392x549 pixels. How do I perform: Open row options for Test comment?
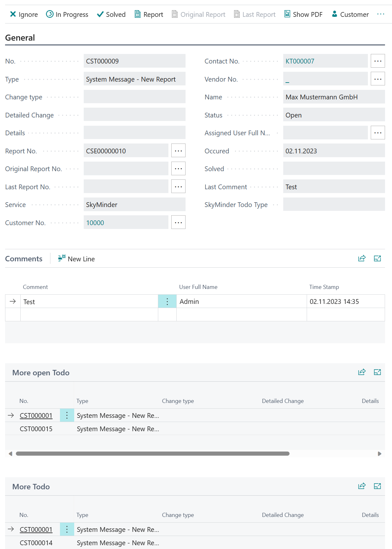click(167, 301)
